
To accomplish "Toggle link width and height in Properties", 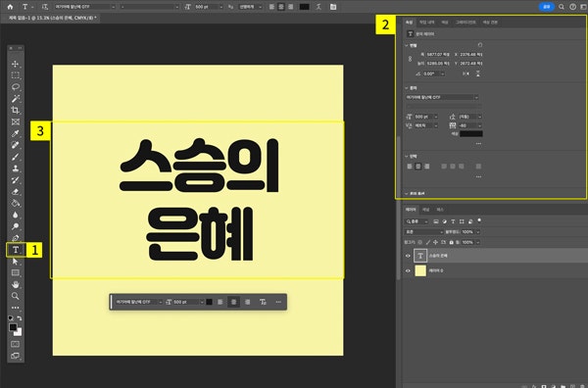I will point(410,59).
